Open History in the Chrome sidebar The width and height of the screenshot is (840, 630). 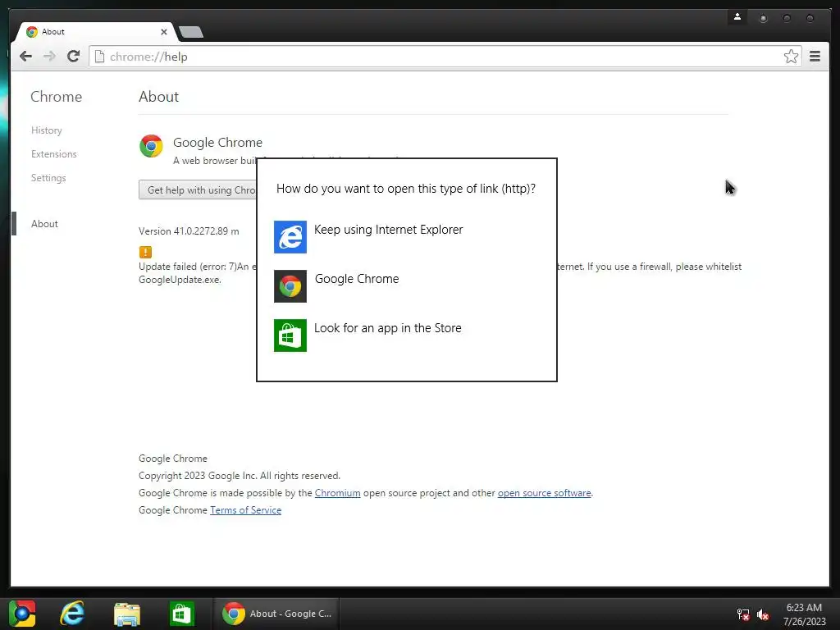click(x=47, y=130)
